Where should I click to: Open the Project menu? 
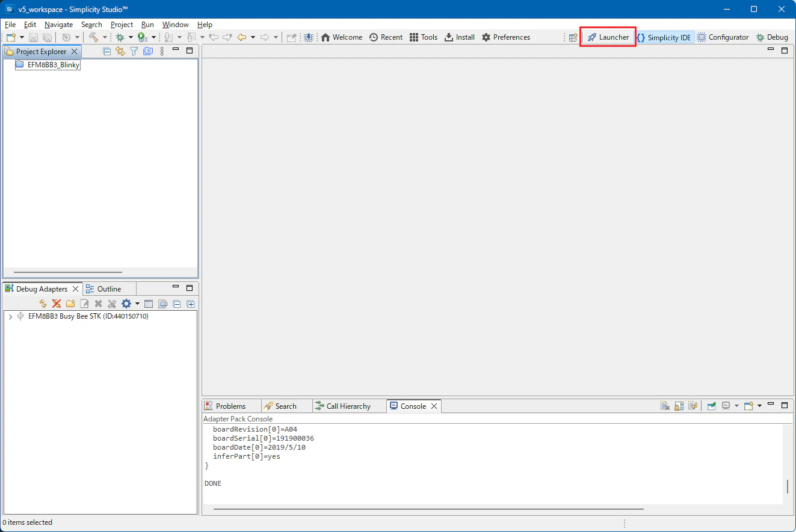pos(122,25)
